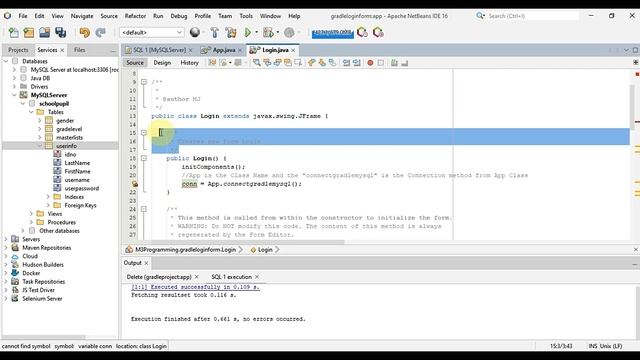Screen dimensions: 640x360
Task: Toggle Rectangular Selection icon in editor toolbar
Action: [298, 63]
